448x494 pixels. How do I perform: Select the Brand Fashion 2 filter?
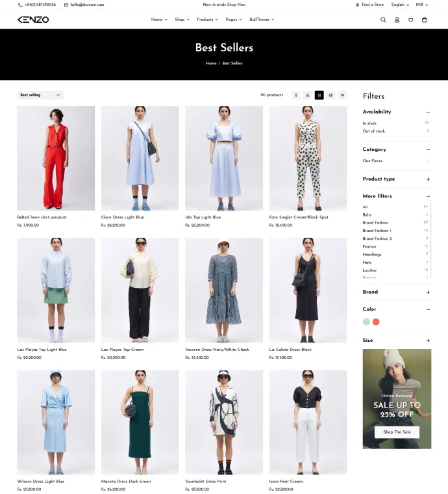(x=377, y=239)
